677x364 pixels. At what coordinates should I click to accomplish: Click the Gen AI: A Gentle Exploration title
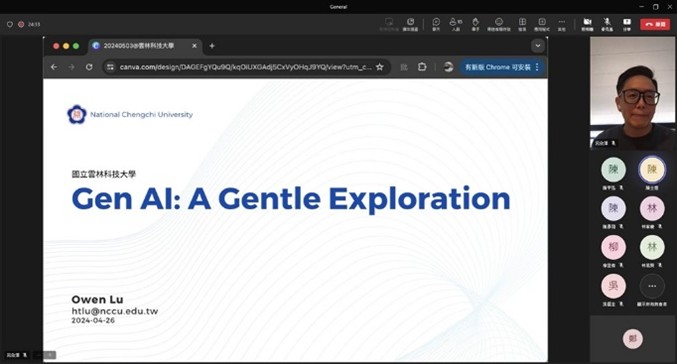click(291, 199)
